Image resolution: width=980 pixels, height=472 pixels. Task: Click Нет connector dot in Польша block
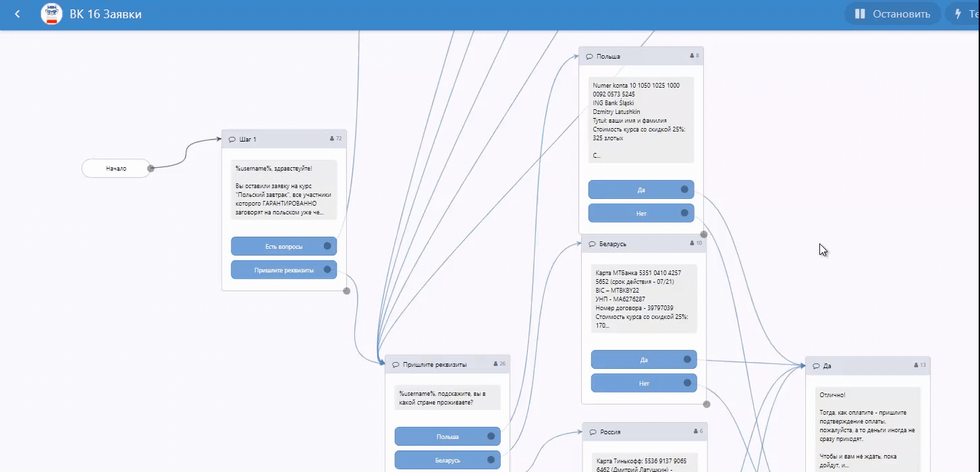click(x=684, y=213)
